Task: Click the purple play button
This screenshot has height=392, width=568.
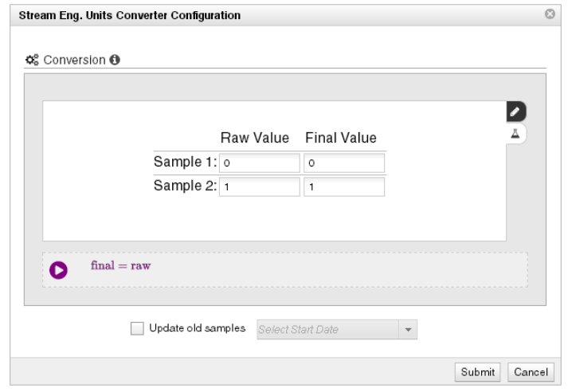Action: [x=58, y=270]
